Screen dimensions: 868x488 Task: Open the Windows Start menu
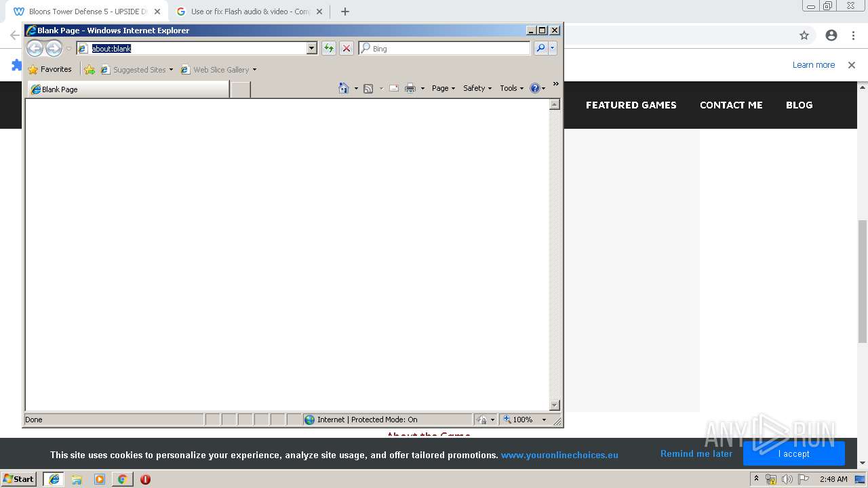click(x=18, y=479)
